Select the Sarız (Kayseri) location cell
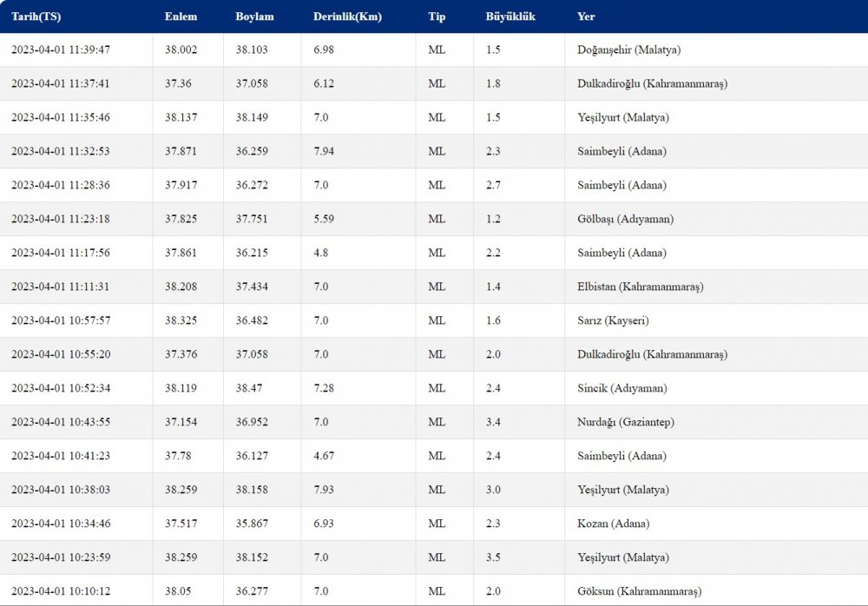This screenshot has height=606, width=868. (x=613, y=320)
